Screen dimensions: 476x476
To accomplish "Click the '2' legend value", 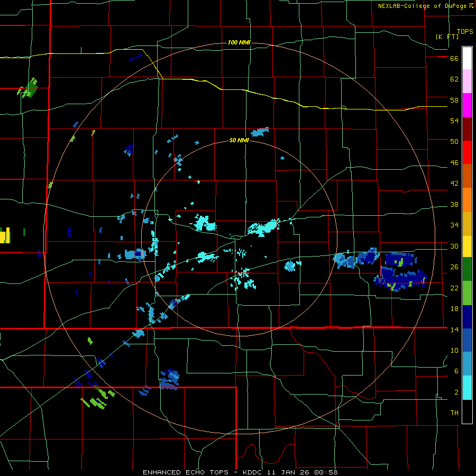I will click(456, 392).
